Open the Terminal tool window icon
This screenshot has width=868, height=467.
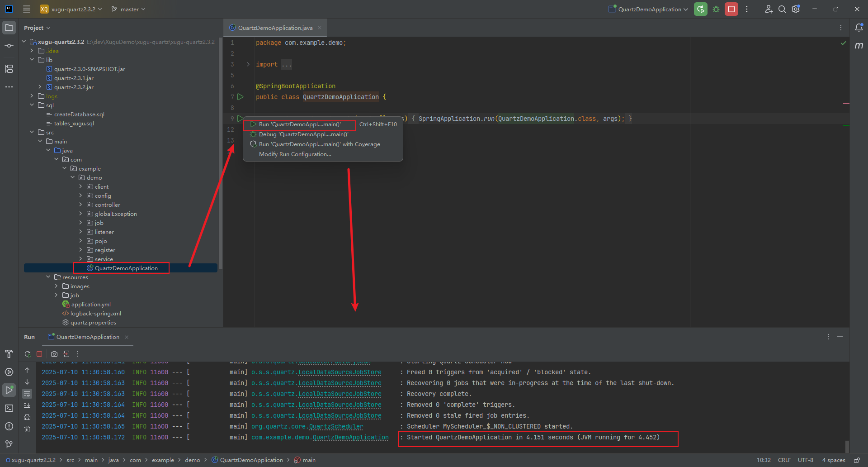click(x=9, y=408)
